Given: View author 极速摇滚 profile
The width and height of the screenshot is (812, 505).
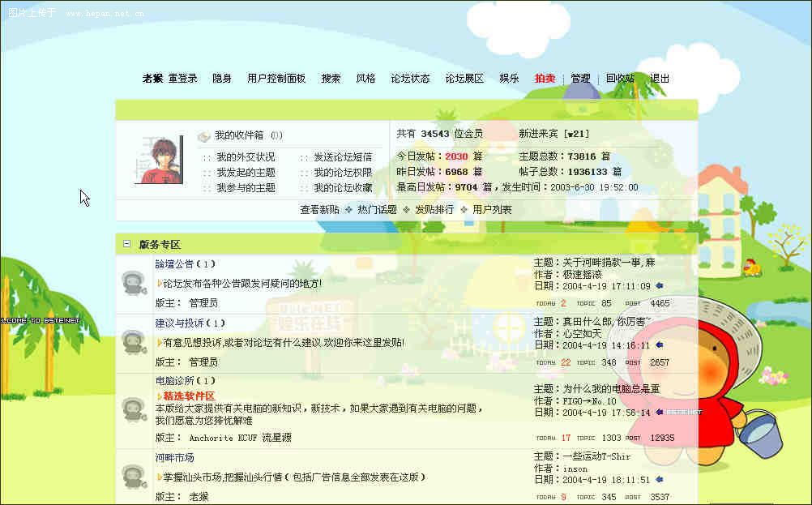Looking at the screenshot, I should [x=582, y=274].
